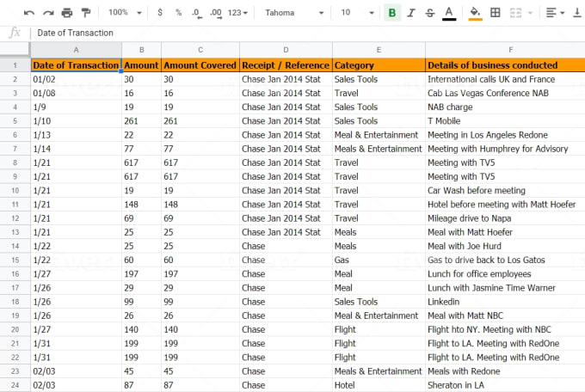Click the vertical align icon

coord(576,13)
